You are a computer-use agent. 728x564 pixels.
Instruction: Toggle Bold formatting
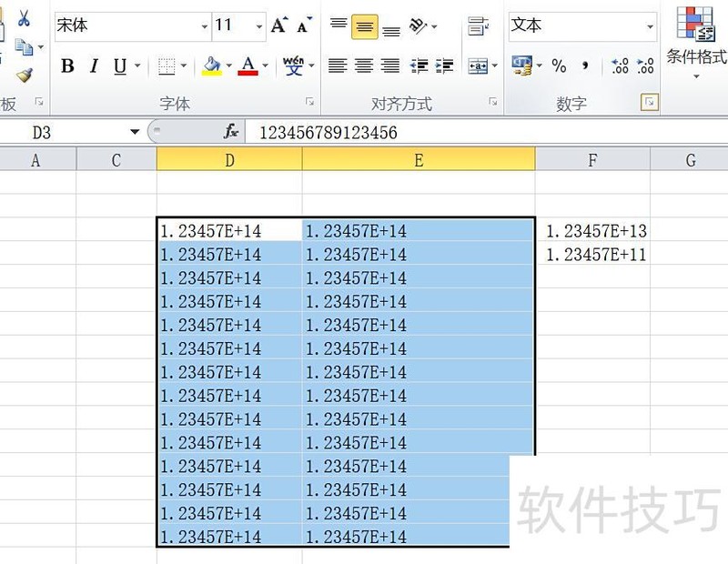point(67,65)
